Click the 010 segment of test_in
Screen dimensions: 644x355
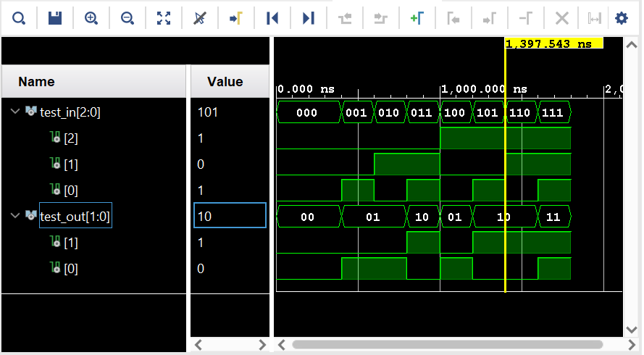(x=390, y=112)
